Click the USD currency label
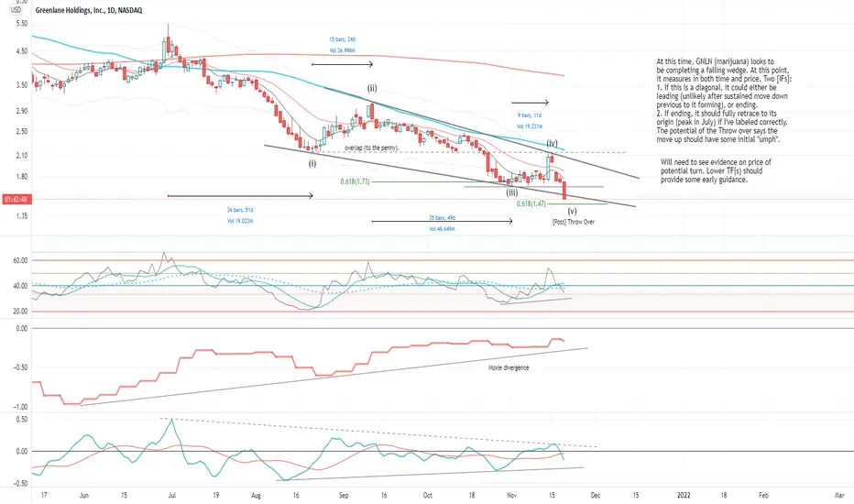854x504 pixels. 16,10
